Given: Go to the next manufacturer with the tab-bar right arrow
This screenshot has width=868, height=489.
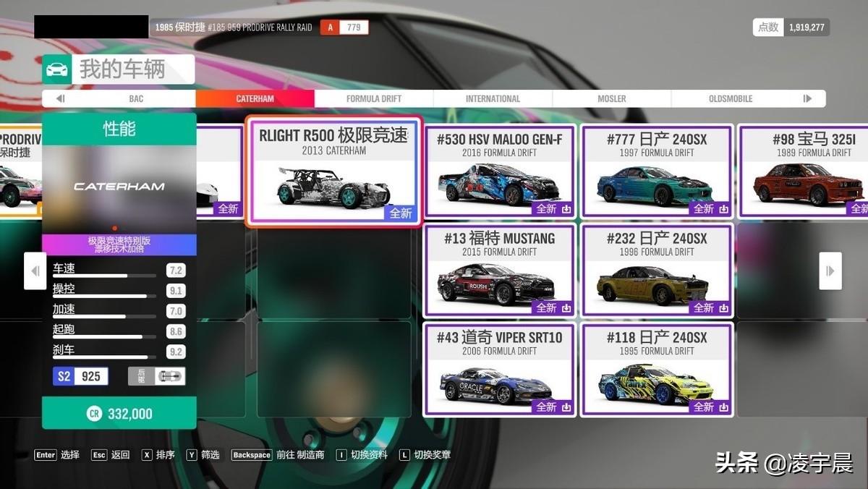Looking at the screenshot, I should click(807, 99).
